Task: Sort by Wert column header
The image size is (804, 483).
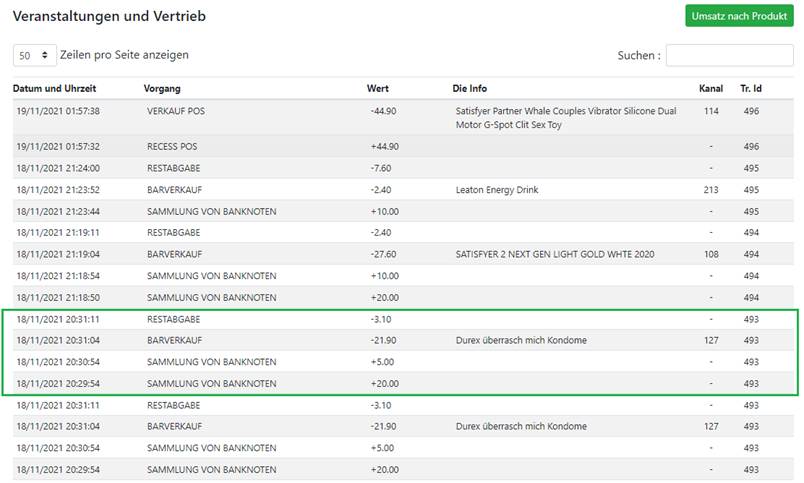Action: (377, 88)
